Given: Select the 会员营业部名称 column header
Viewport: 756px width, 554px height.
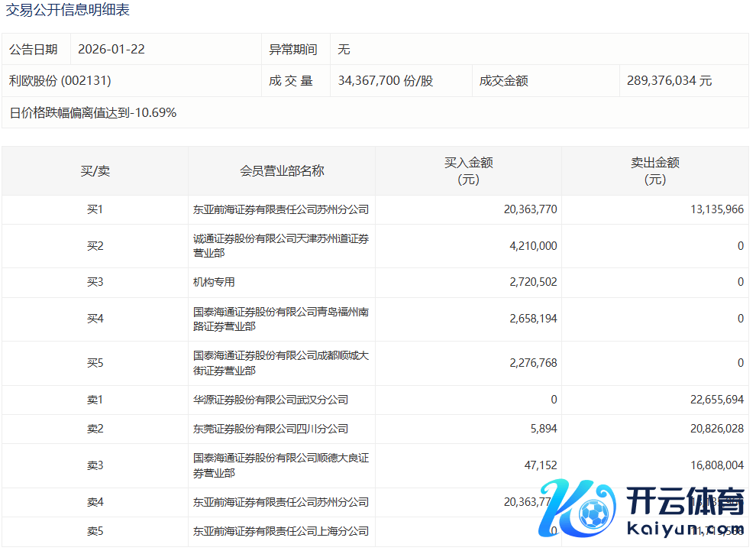Looking at the screenshot, I should click(x=282, y=170).
